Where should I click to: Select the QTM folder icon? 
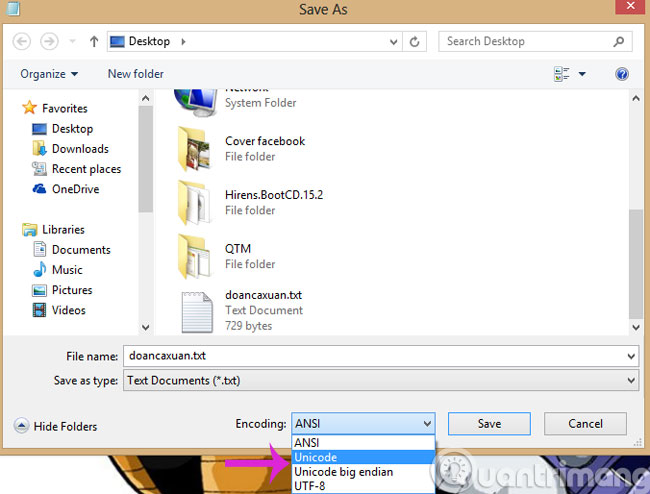pos(194,257)
